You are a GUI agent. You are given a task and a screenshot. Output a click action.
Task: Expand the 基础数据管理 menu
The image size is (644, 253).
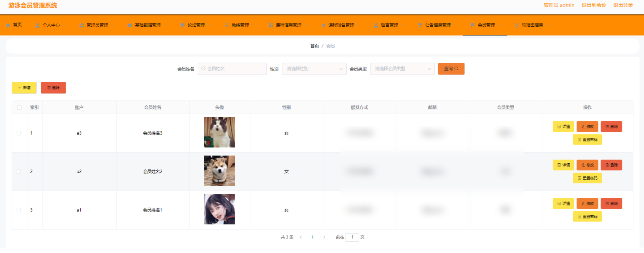[x=147, y=25]
